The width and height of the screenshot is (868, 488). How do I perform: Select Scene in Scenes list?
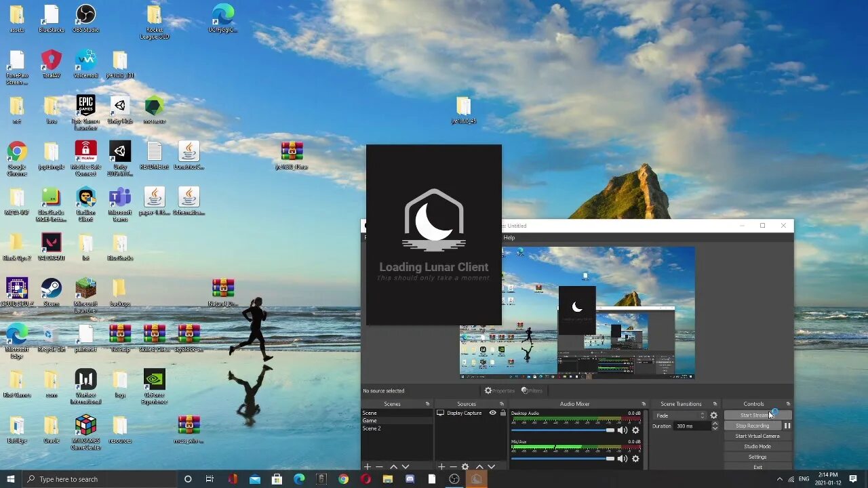pos(397,413)
